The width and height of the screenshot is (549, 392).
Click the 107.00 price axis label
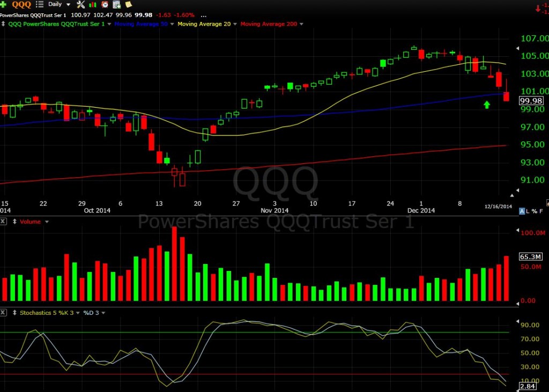[x=535, y=38]
